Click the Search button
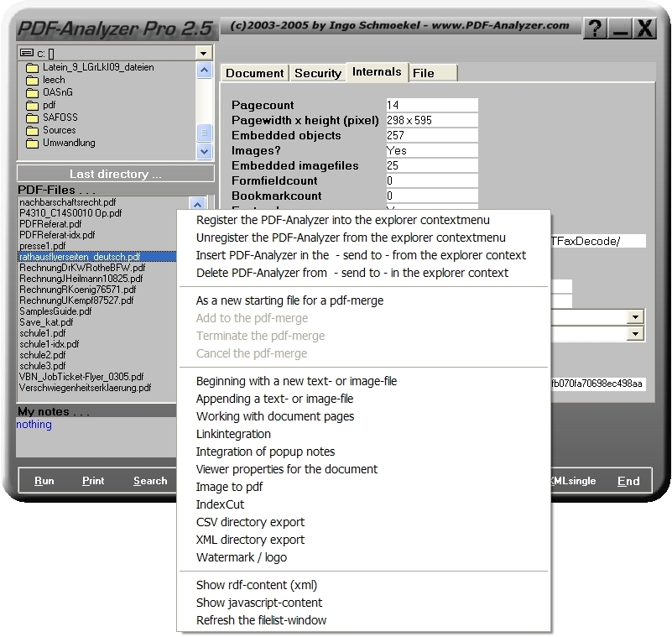The height and width of the screenshot is (637, 672). [150, 481]
